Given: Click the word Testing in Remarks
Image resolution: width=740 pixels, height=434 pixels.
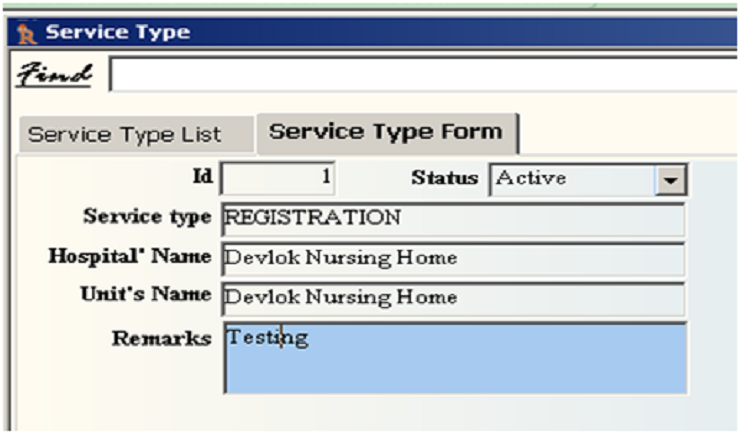Looking at the screenshot, I should coord(267,338).
